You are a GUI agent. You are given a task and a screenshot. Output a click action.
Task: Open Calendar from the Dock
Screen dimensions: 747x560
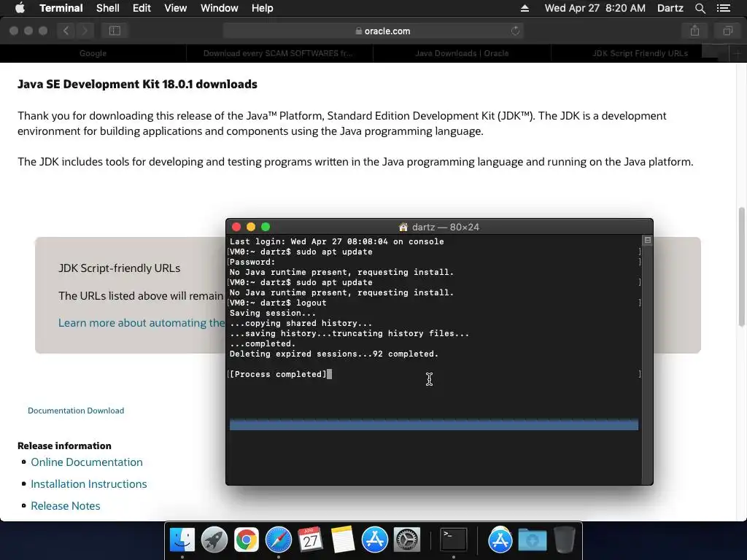310,540
